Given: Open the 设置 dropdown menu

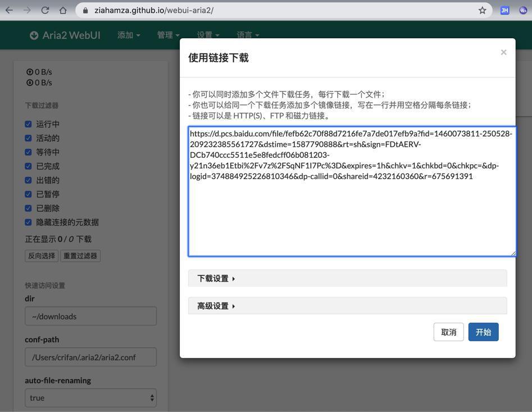Looking at the screenshot, I should coord(208,35).
